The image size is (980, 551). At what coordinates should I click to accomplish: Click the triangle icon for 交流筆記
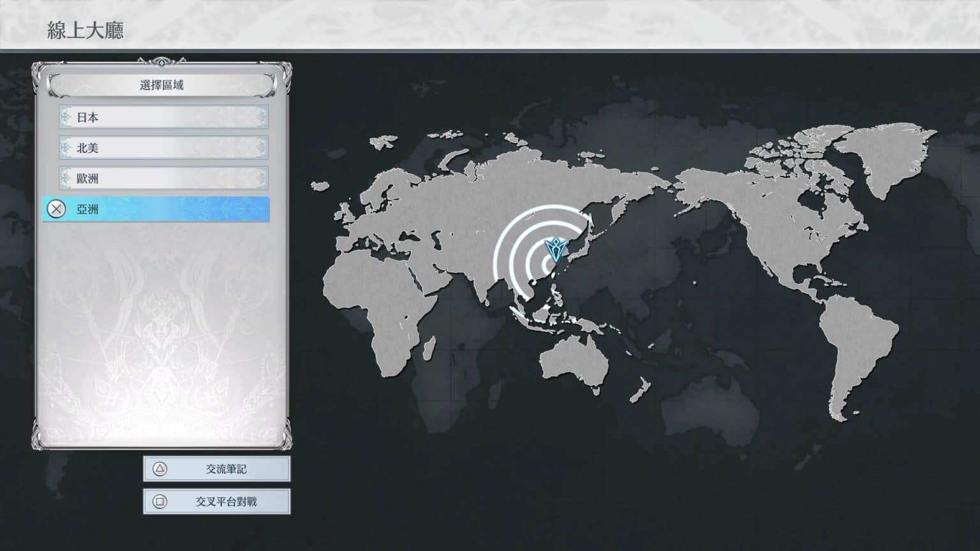coord(160,469)
